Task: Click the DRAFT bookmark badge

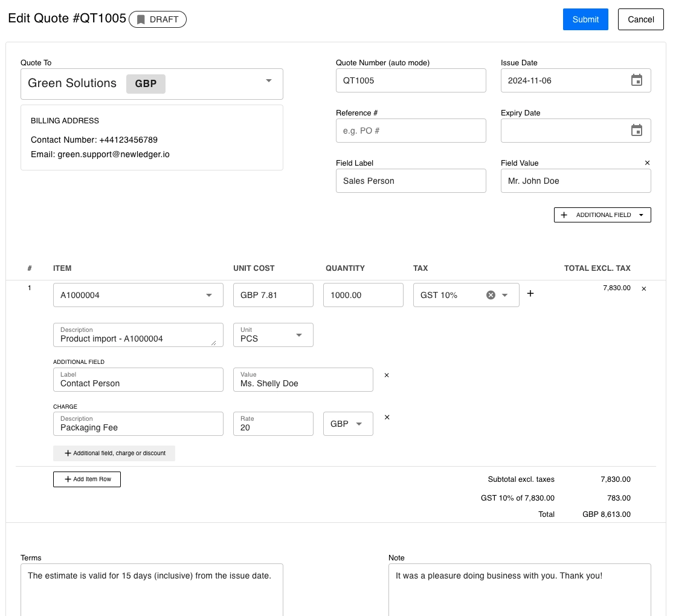Action: click(157, 19)
